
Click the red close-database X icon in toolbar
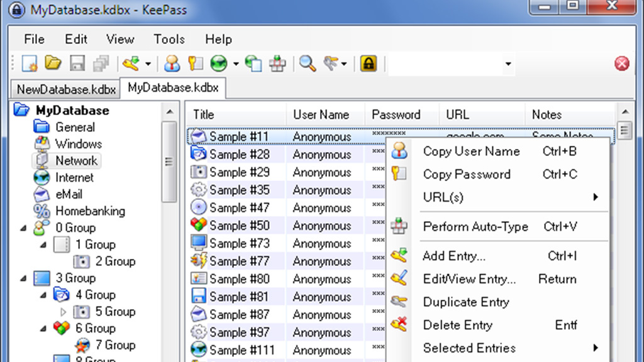coord(622,63)
